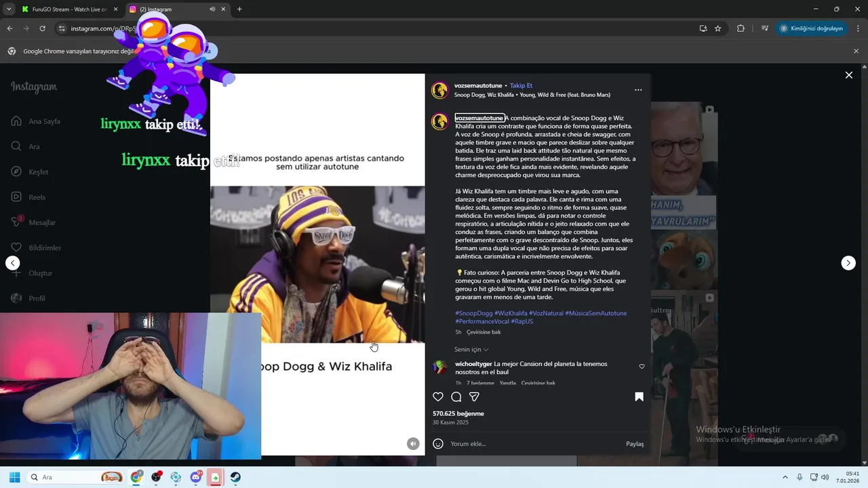Reload the page
Image resolution: width=868 pixels, height=488 pixels.
[x=42, y=28]
